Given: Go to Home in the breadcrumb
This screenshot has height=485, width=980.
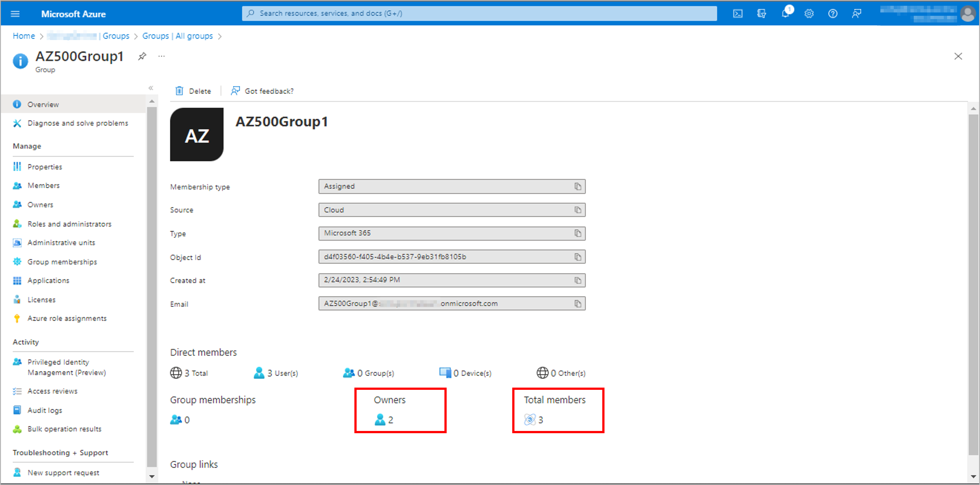Looking at the screenshot, I should (x=24, y=36).
